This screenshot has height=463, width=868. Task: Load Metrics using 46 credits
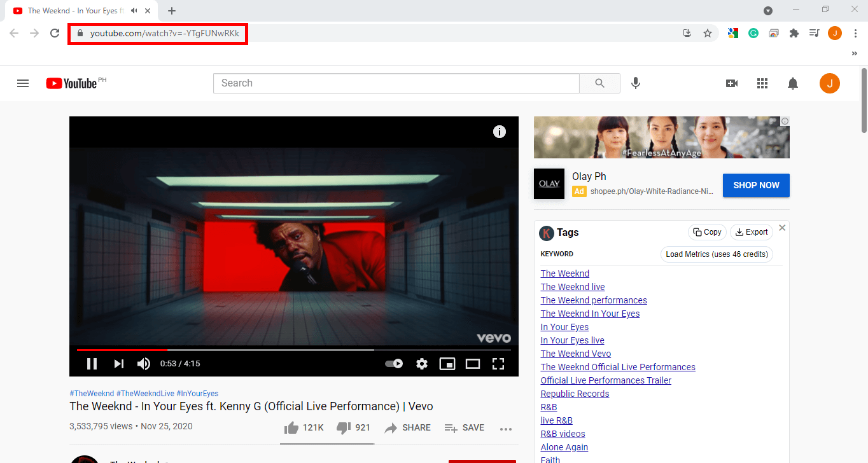point(717,254)
